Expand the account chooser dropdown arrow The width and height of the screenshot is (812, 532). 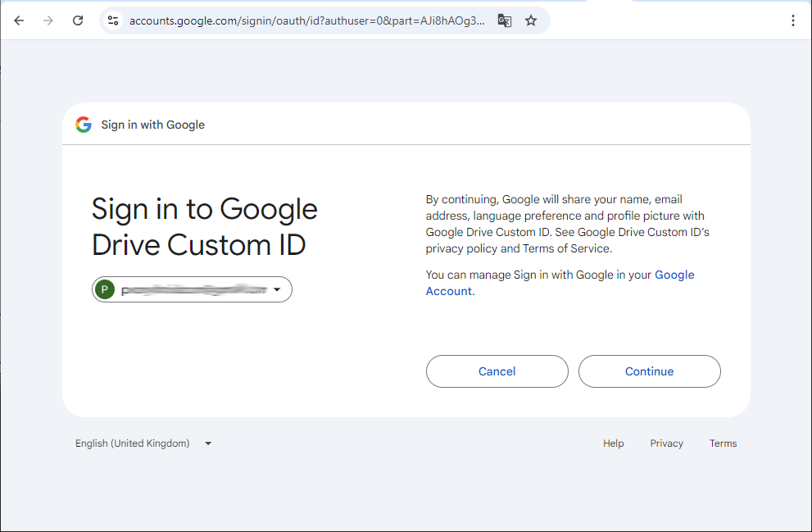277,289
